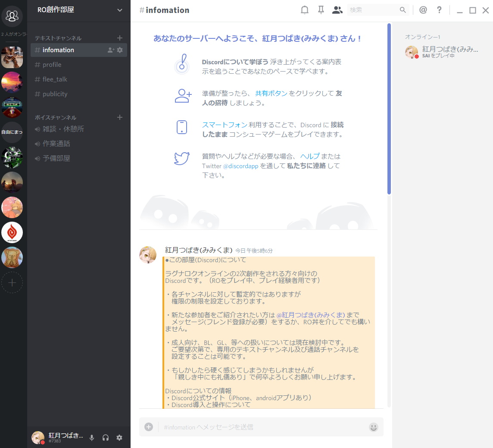
Task: Open the sunset avatar server
Action: click(12, 82)
